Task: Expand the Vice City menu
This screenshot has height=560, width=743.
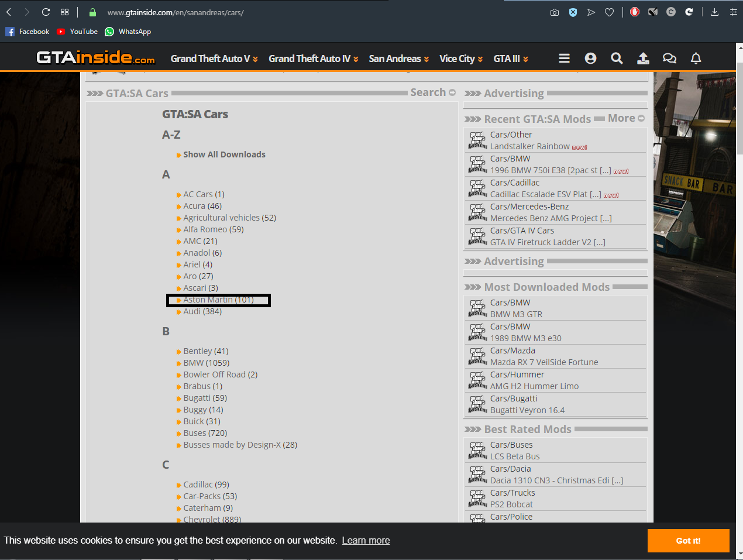Action: (x=461, y=59)
